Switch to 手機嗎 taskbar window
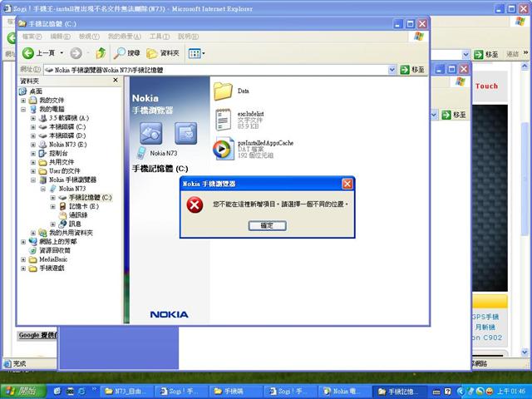532x399 pixels. coord(234,392)
